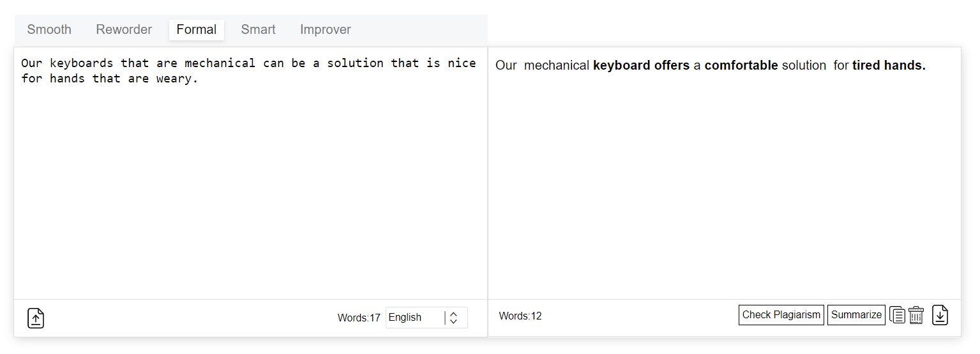Open the English language dropdown
The image size is (980, 354).
pos(415,318)
